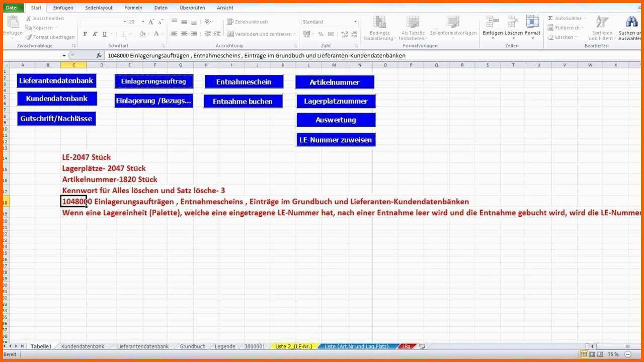Open the font size dropdown

point(143,22)
